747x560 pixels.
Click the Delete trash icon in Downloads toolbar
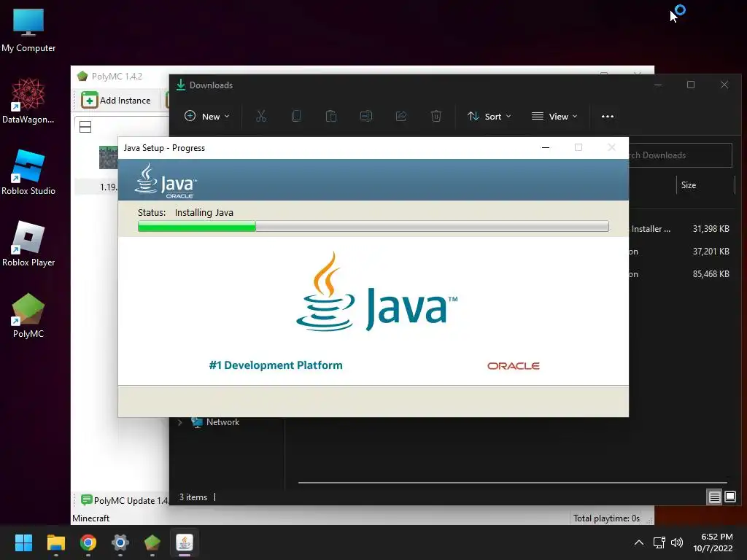point(436,116)
